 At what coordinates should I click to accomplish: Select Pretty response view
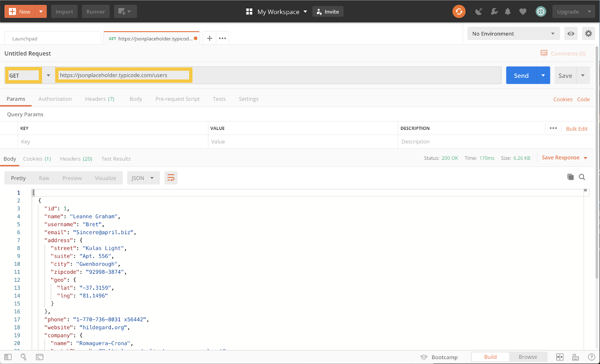click(18, 178)
